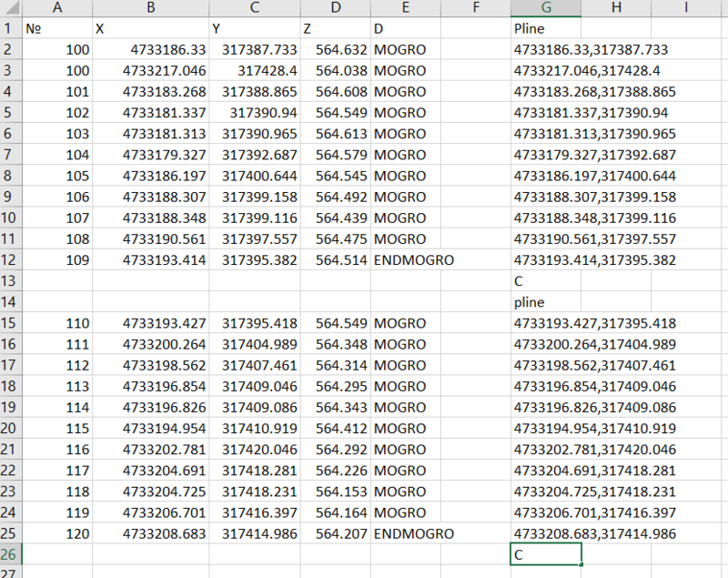Select column E header
Viewport: 728px width, 578px height.
pyautogui.click(x=405, y=8)
